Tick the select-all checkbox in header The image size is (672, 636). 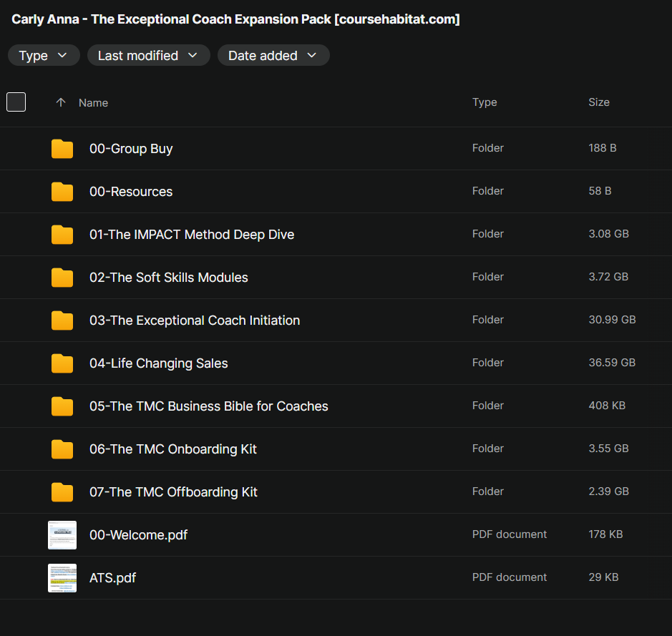click(x=16, y=102)
